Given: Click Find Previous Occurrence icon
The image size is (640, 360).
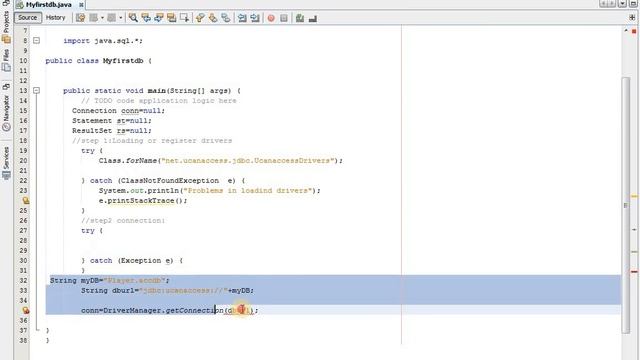Looking at the screenshot, I should tap(146, 18).
